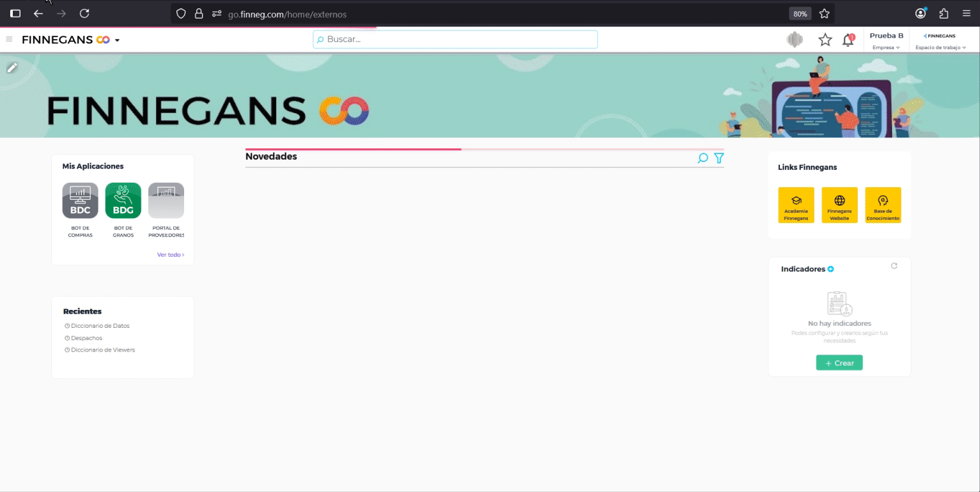Click the 80% zoom level indicator
980x492 pixels.
click(800, 13)
